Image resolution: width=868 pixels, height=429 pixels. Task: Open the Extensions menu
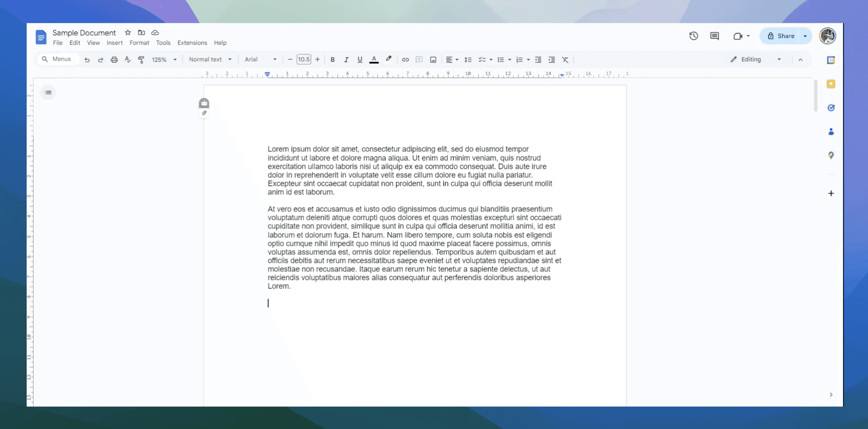192,43
